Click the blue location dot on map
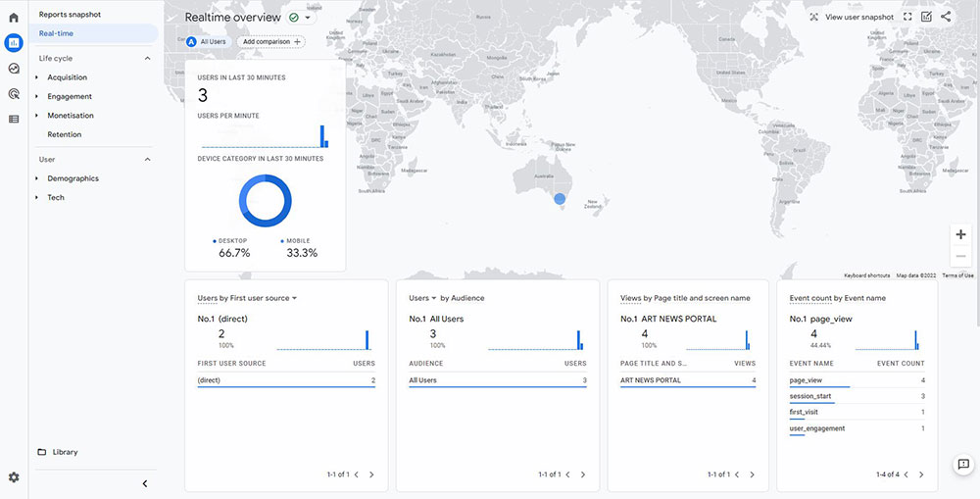980x499 pixels. point(560,199)
